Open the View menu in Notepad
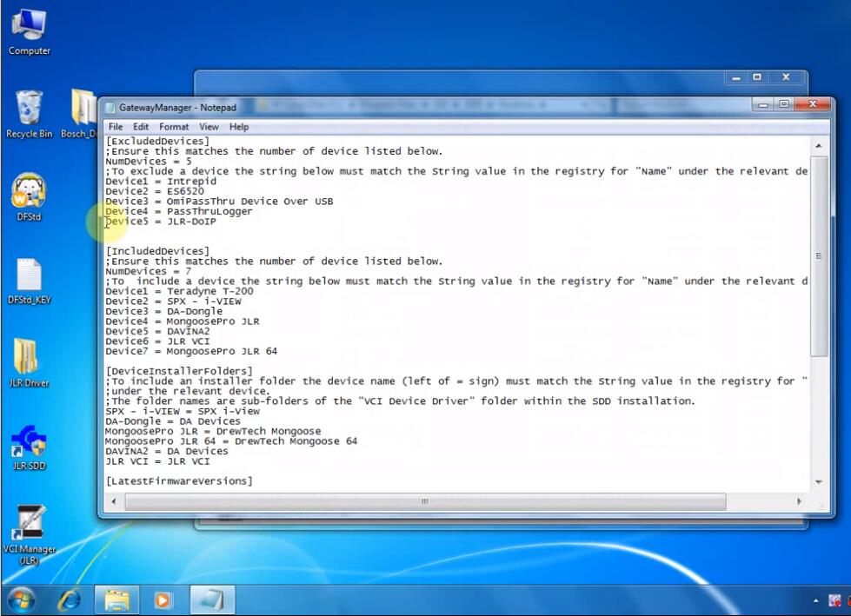The image size is (851, 616). coord(209,127)
